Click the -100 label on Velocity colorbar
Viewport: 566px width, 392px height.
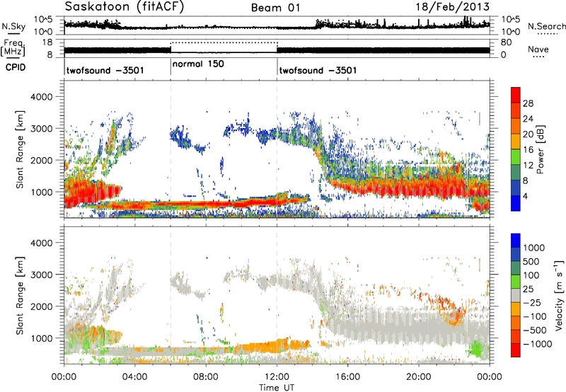535,316
